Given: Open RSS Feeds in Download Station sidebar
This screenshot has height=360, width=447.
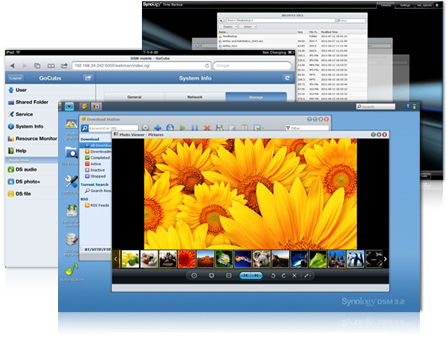Looking at the screenshot, I should click(x=97, y=205).
